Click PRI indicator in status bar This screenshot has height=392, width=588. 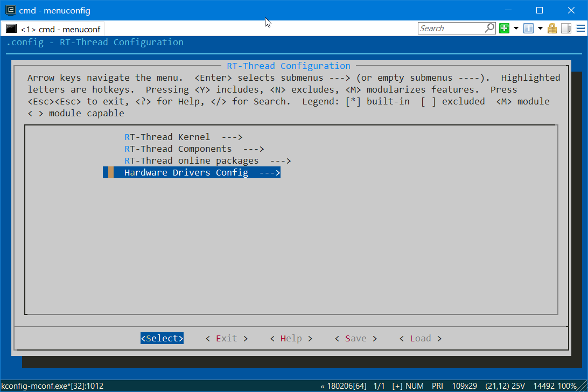pos(437,386)
